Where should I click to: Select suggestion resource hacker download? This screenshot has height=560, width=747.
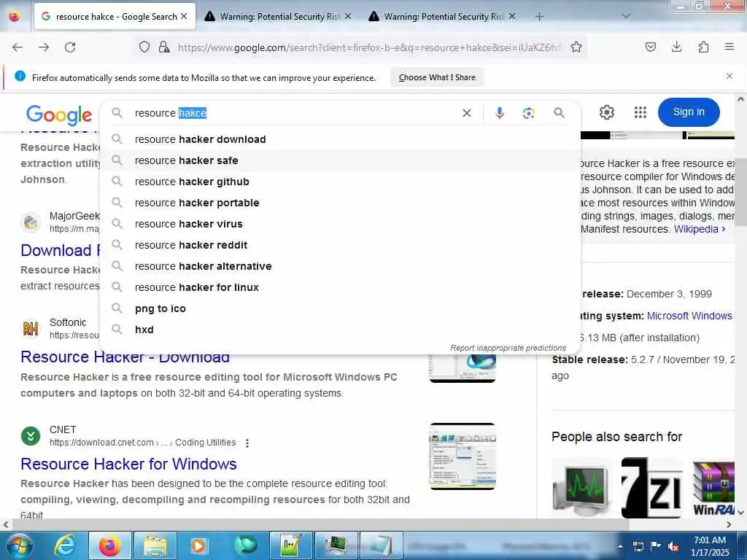click(340, 139)
